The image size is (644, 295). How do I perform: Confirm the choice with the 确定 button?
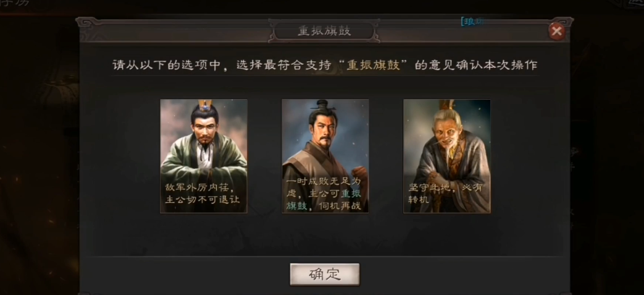click(324, 275)
